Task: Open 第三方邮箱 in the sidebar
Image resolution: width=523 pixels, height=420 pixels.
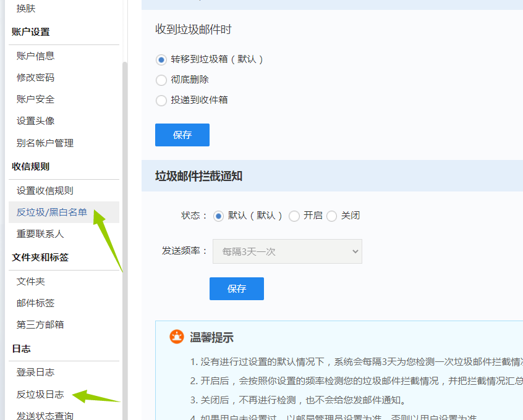Action: point(40,325)
